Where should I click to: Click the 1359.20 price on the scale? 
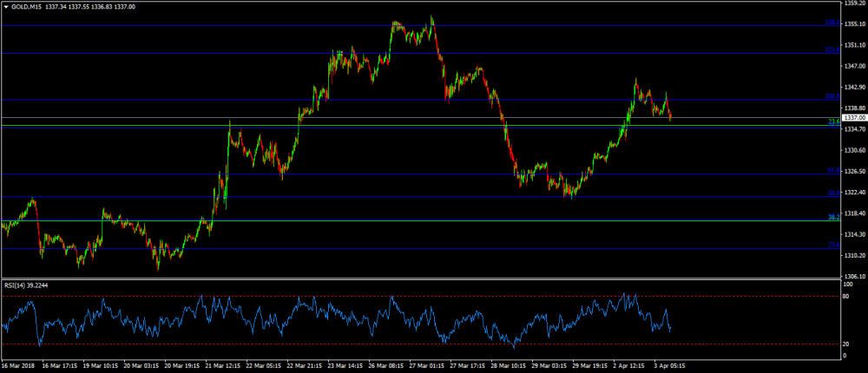click(854, 3)
